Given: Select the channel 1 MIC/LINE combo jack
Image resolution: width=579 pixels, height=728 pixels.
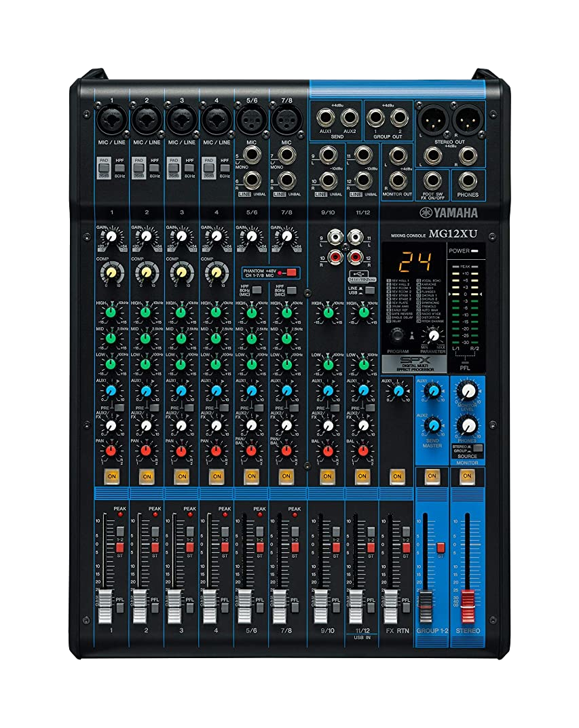Looking at the screenshot, I should click(111, 119).
